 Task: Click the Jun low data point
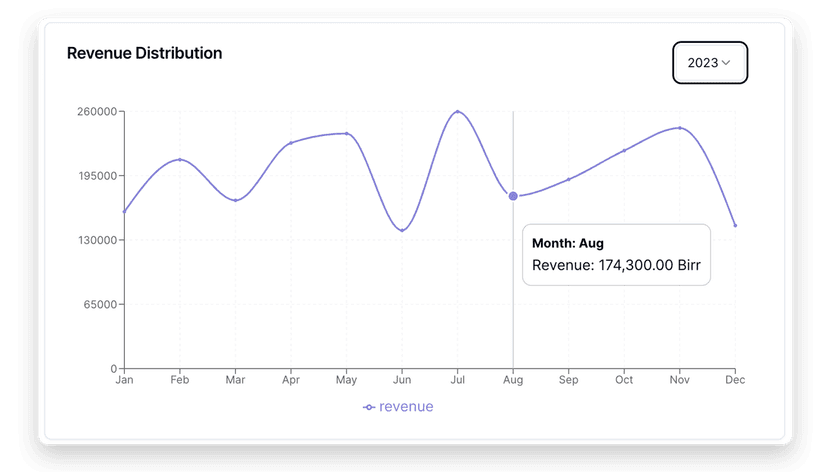pos(402,230)
